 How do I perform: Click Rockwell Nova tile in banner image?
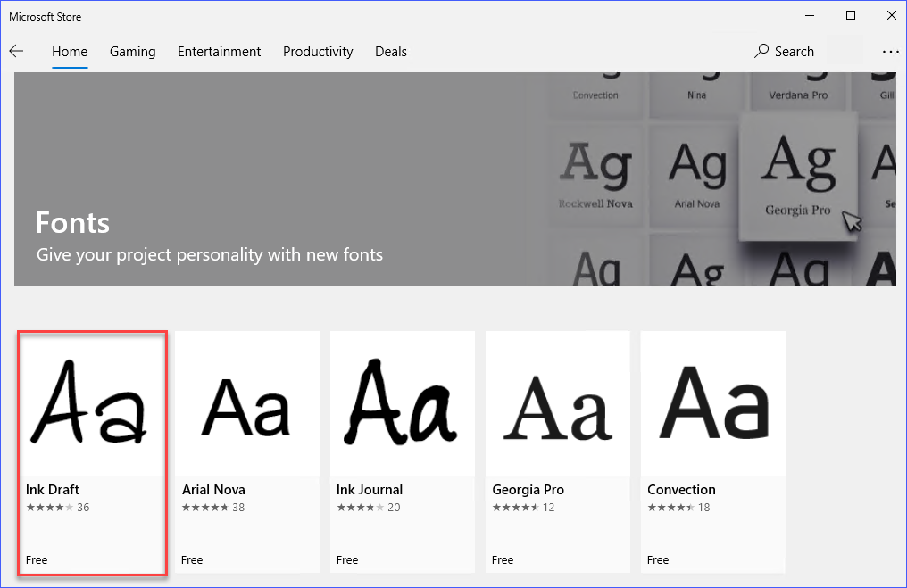coord(595,175)
